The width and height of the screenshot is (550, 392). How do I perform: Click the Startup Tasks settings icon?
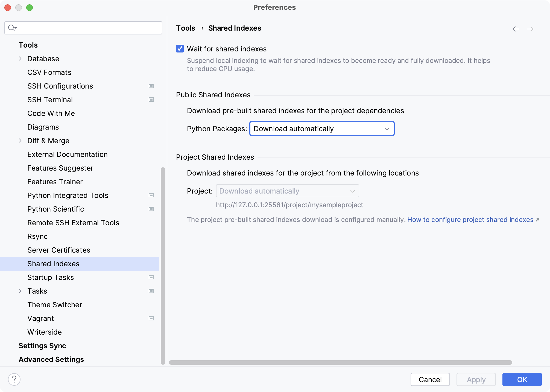152,277
